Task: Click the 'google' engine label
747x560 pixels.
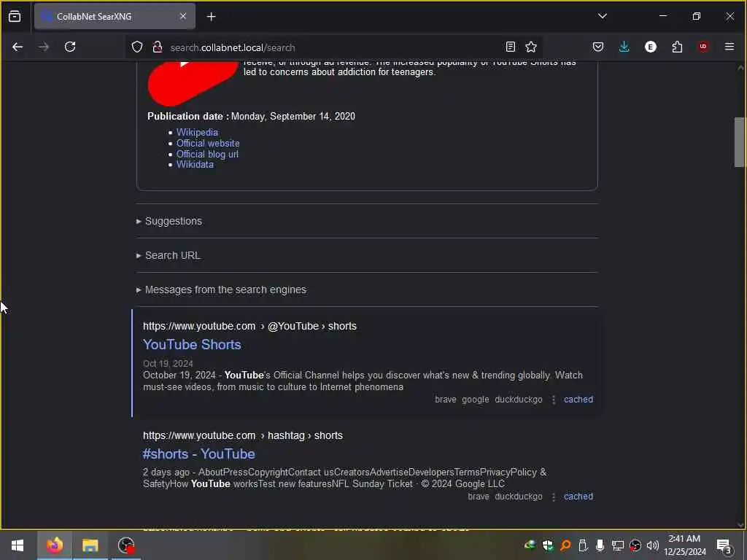Action: pos(475,400)
